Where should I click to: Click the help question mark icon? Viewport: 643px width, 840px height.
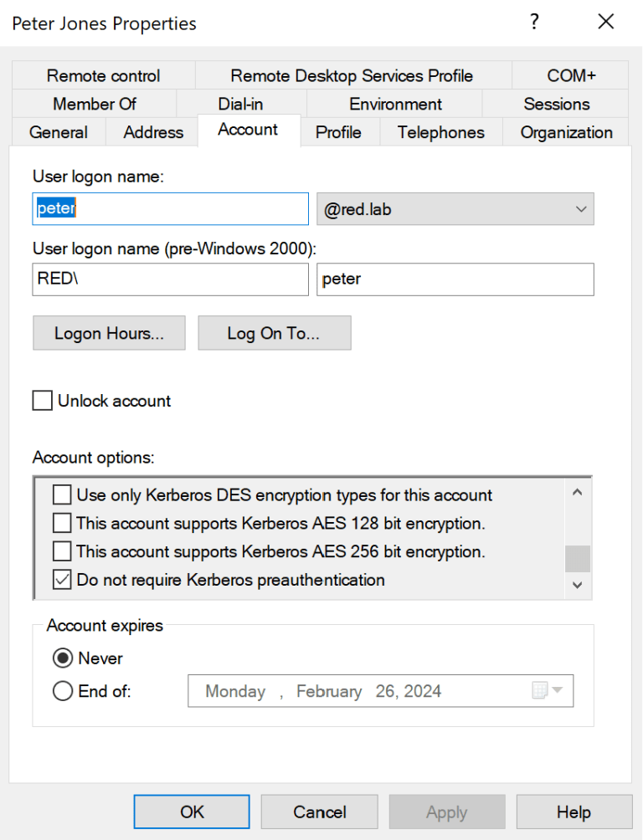[534, 23]
